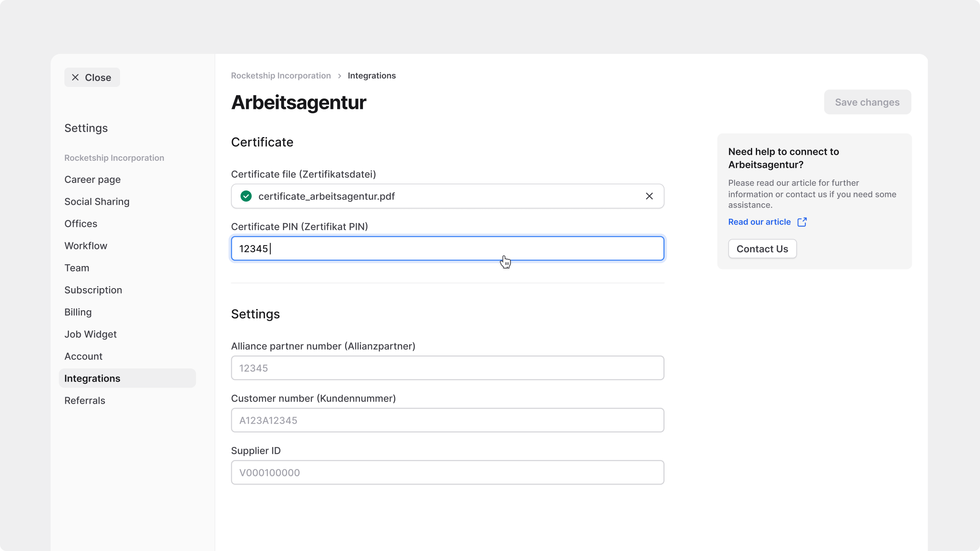This screenshot has width=980, height=551.
Task: Open the Team settings section
Action: 77,268
